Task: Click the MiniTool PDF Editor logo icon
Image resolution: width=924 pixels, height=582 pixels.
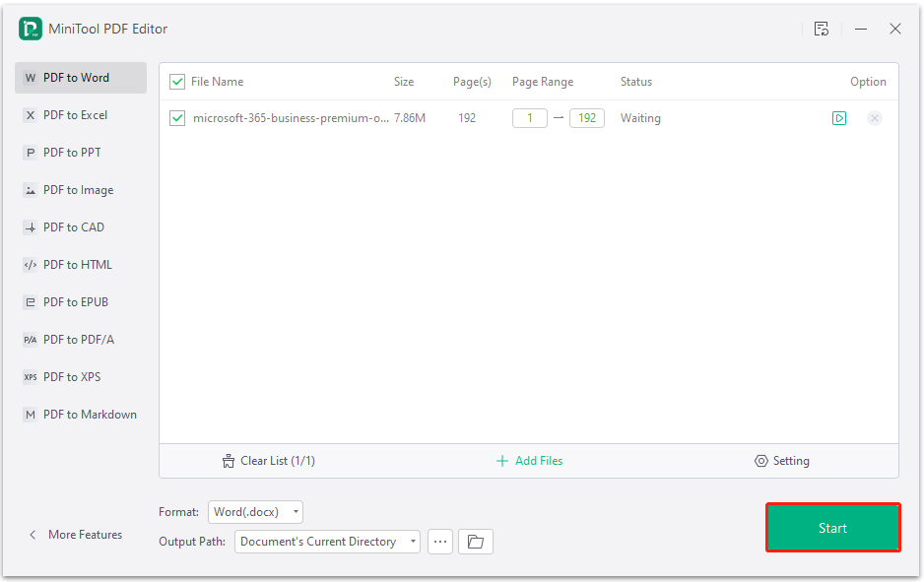Action: tap(31, 29)
